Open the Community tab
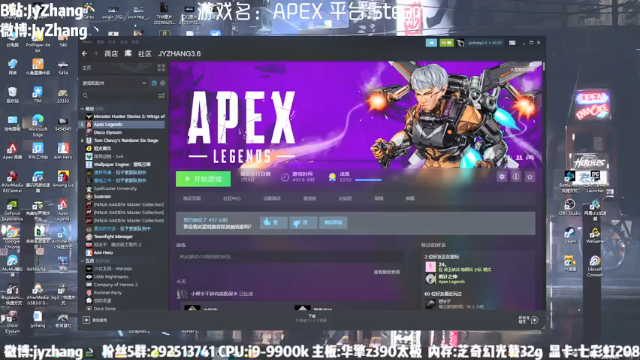 [x=144, y=54]
